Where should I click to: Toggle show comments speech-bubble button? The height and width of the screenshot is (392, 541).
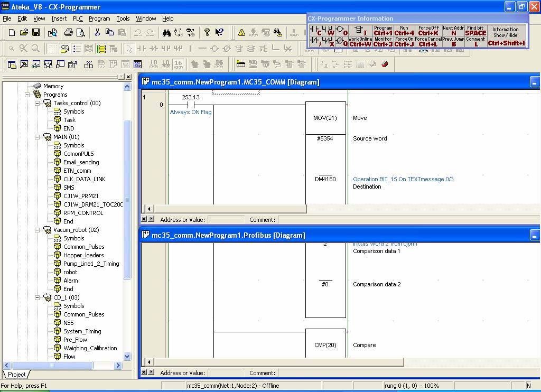[x=64, y=48]
